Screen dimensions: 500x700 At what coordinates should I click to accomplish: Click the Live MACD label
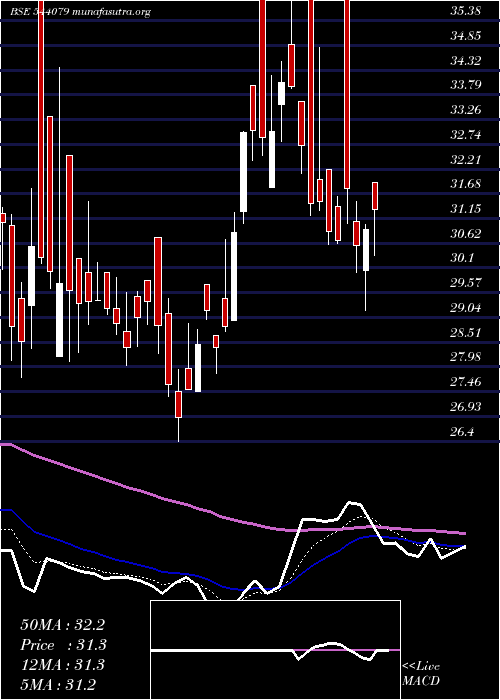click(x=421, y=674)
